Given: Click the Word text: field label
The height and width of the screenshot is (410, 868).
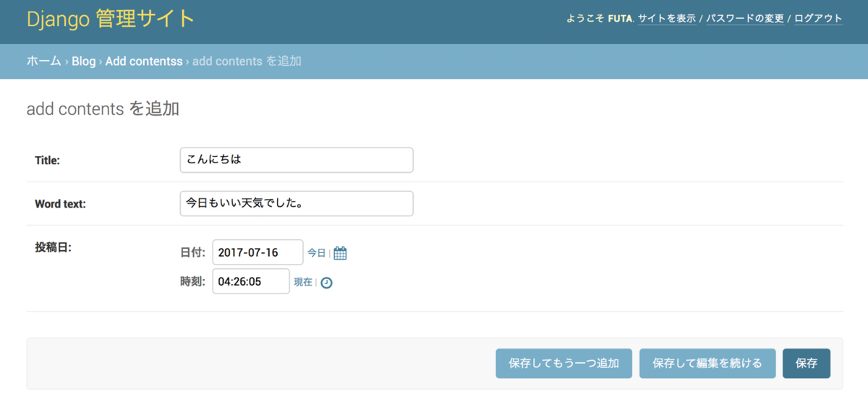Looking at the screenshot, I should (x=60, y=204).
